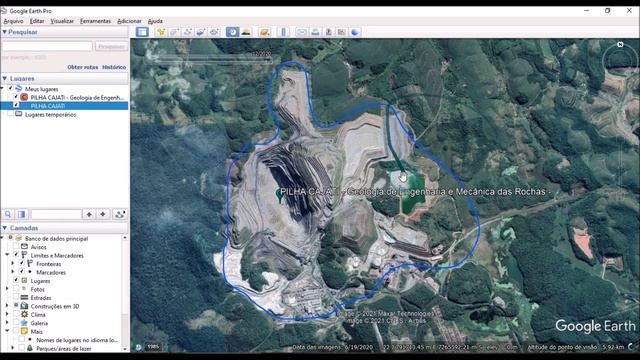
Task: Click the PILHA CAJATI map placemark pin
Action: 280,194
